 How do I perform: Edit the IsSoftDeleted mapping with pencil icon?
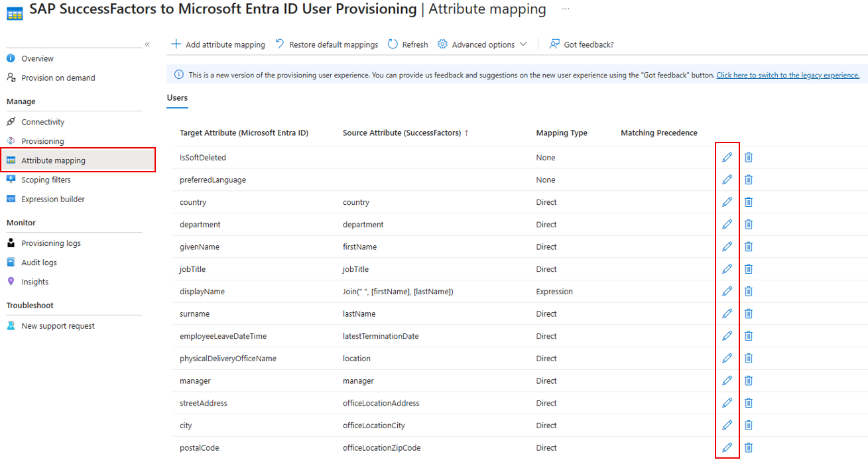(727, 157)
